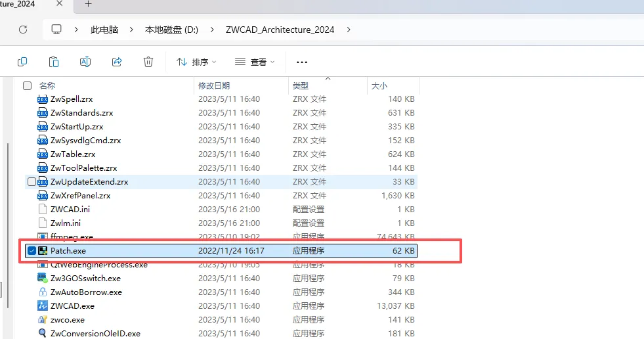Sort by 大小 column header

(x=379, y=85)
